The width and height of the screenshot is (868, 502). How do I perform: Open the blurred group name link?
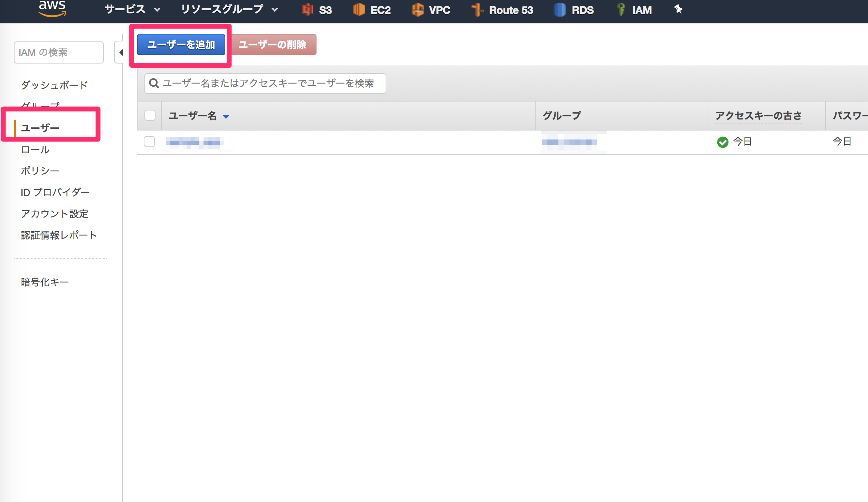coord(569,142)
